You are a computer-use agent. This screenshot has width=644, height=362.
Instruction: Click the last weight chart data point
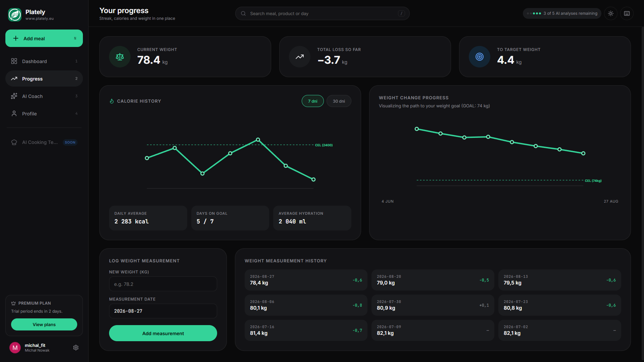[583, 153]
